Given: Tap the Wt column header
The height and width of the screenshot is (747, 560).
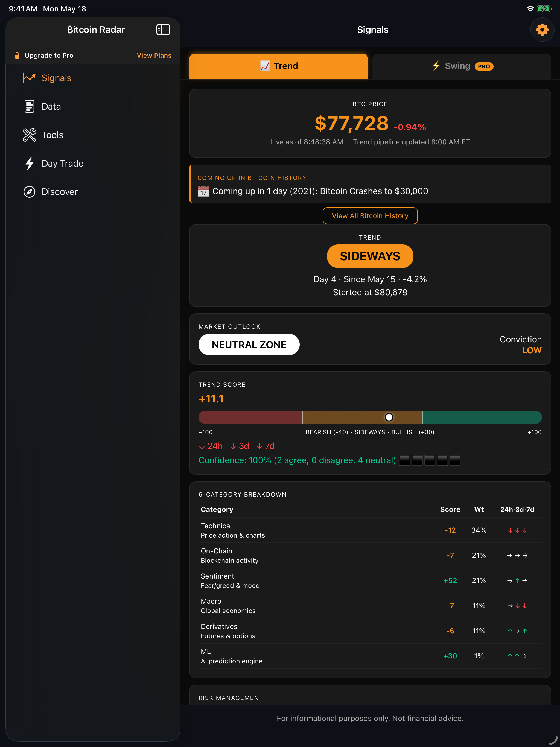Looking at the screenshot, I should pyautogui.click(x=479, y=509).
